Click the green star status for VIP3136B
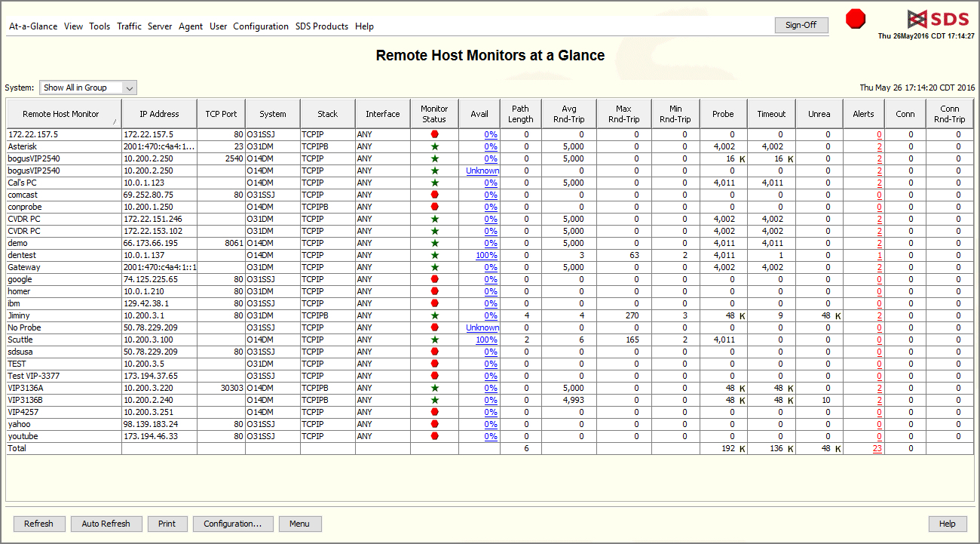The image size is (980, 544). tap(434, 400)
